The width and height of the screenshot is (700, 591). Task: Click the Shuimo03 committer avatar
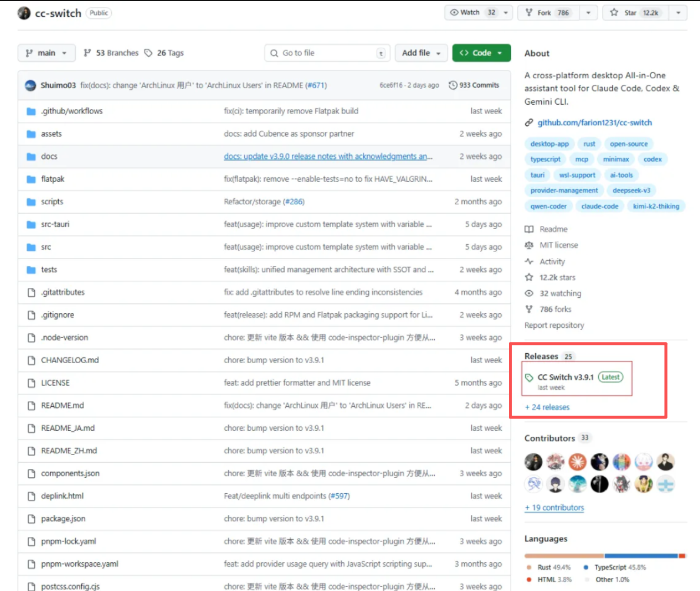click(x=31, y=85)
